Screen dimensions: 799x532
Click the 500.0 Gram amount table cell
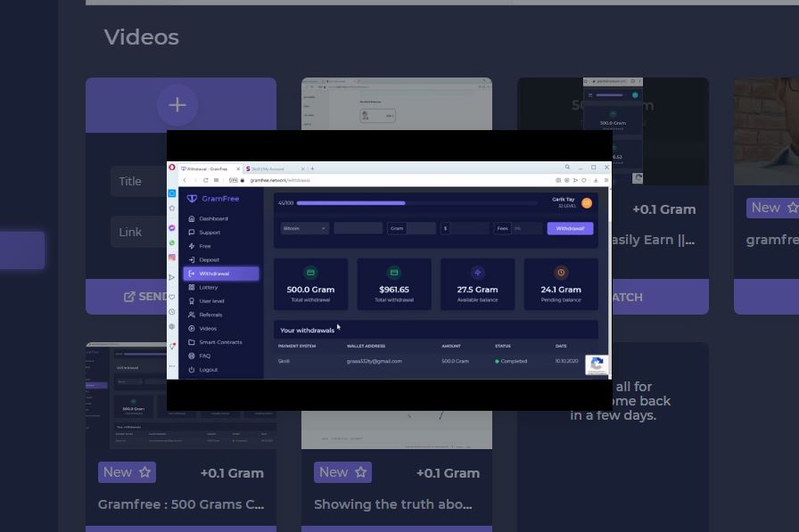pos(455,361)
